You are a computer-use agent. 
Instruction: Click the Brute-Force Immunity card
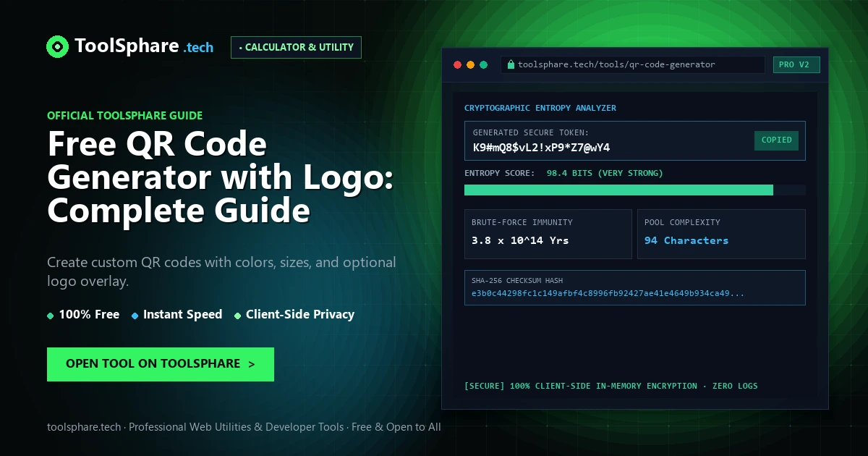point(548,234)
